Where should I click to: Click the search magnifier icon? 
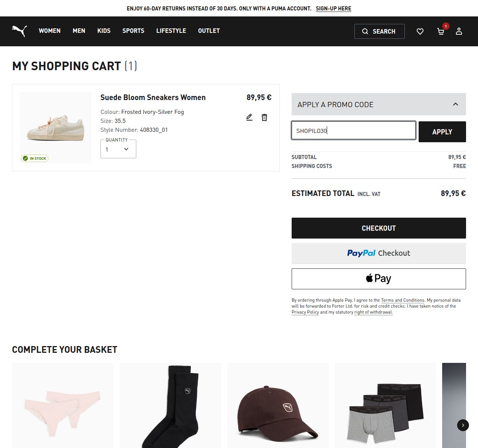click(365, 31)
